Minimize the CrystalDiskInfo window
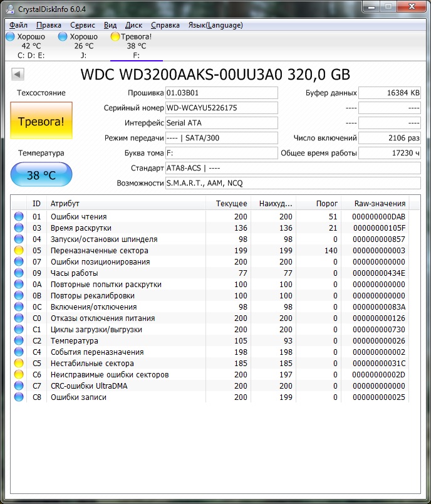Viewport: 431px width, 504px height. [x=371, y=7]
